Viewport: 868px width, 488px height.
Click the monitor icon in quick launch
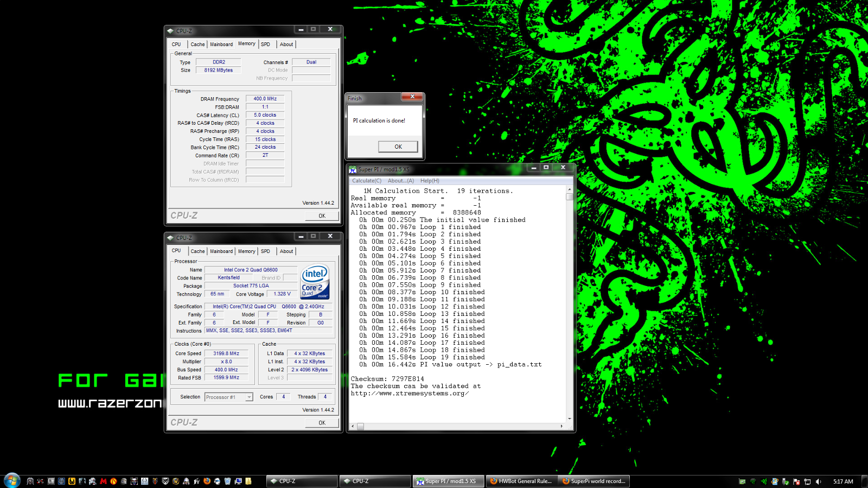coord(238,481)
